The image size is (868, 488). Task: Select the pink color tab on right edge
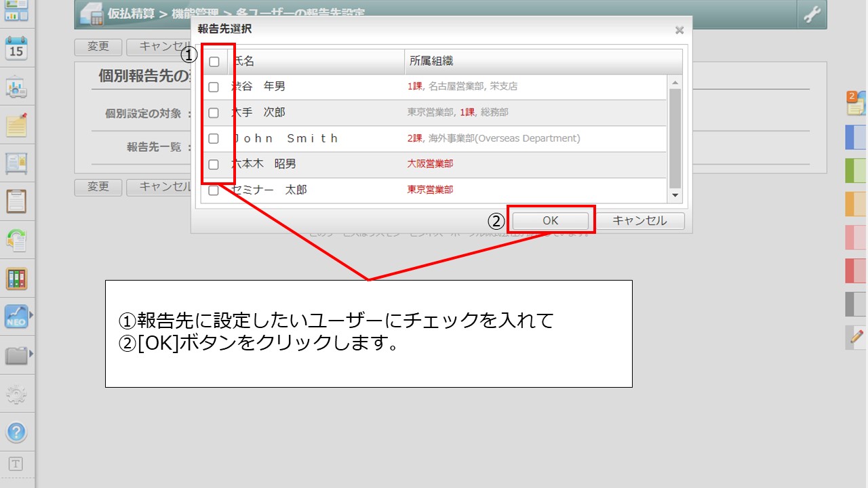[856, 237]
